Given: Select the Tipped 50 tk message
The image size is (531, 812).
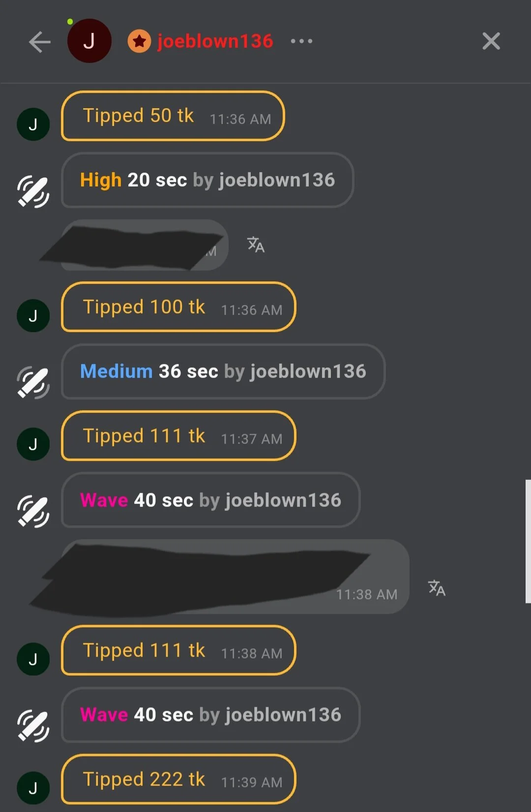Looking at the screenshot, I should coord(173,116).
